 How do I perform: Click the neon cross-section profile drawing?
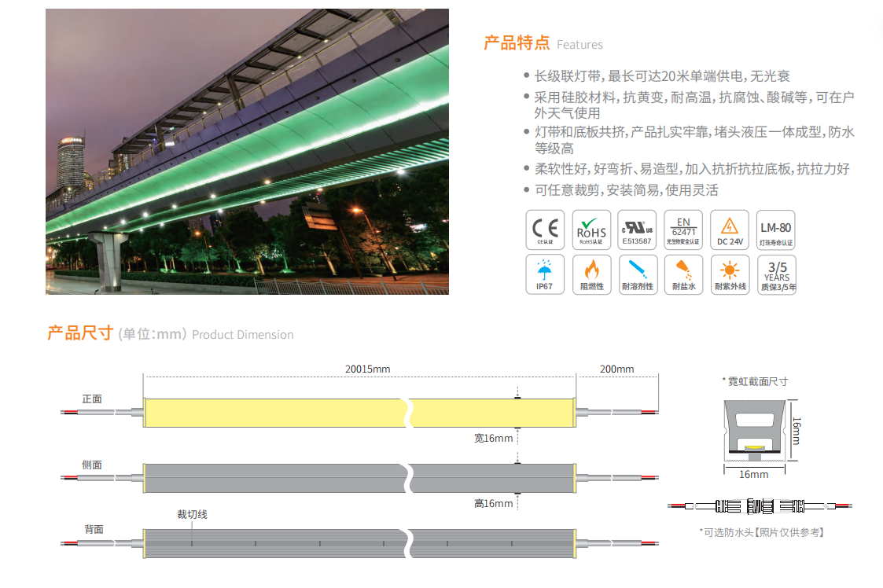(x=755, y=429)
